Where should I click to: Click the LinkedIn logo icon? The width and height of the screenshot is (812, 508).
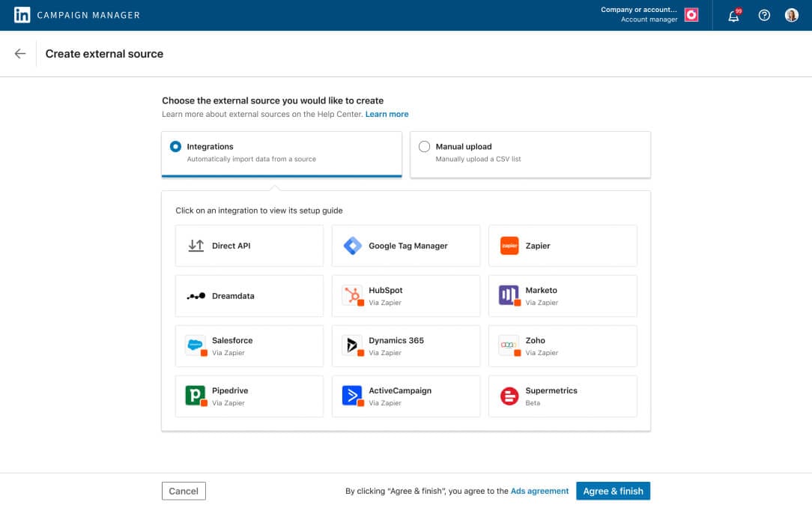click(x=22, y=15)
